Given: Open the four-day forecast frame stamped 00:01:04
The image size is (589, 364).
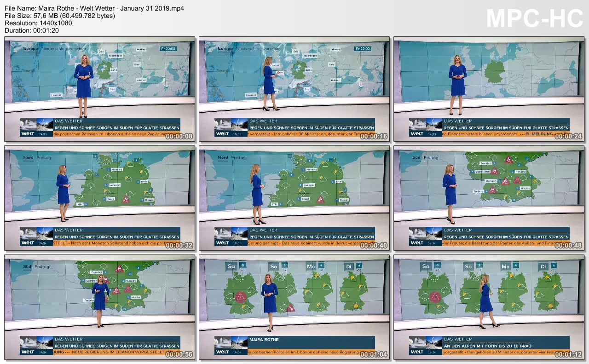Looking at the screenshot, I should (x=294, y=307).
